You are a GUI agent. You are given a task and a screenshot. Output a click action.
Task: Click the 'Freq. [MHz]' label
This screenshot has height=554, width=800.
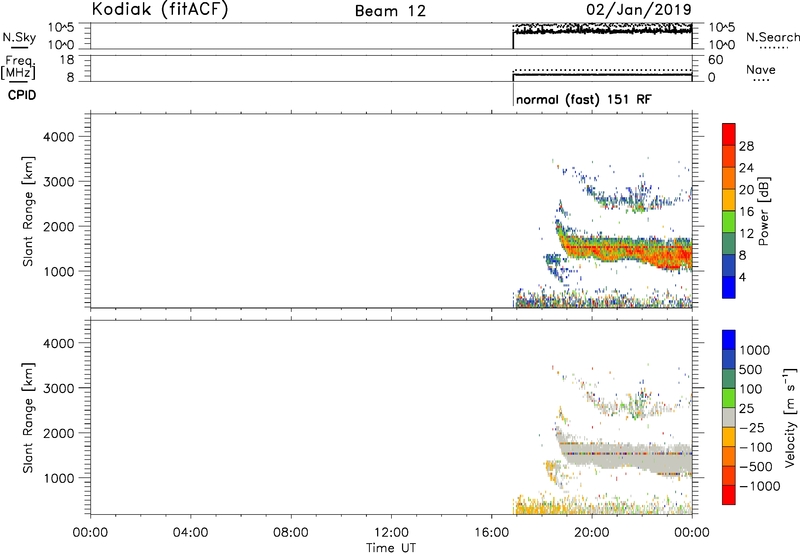point(19,67)
